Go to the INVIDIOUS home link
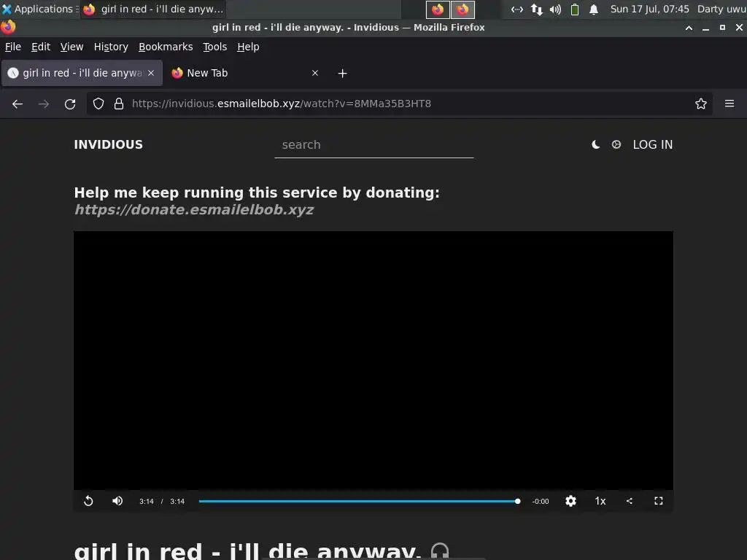The image size is (747, 560). coord(108,144)
